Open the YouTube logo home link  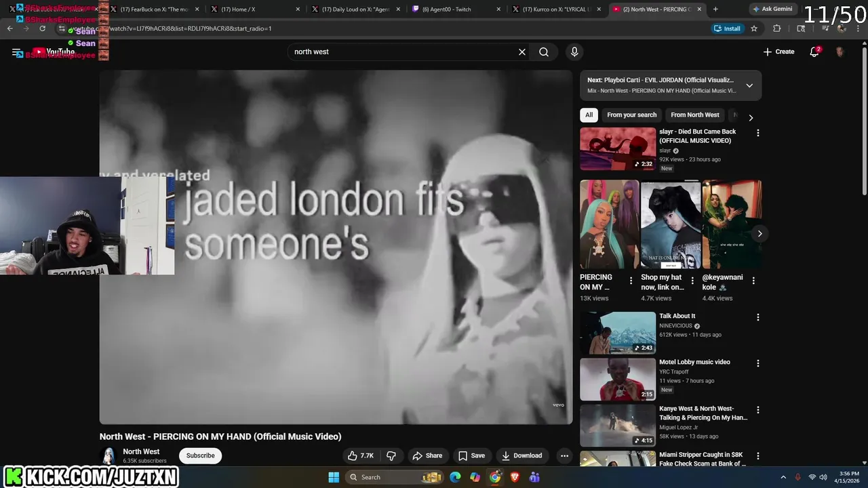tap(54, 52)
